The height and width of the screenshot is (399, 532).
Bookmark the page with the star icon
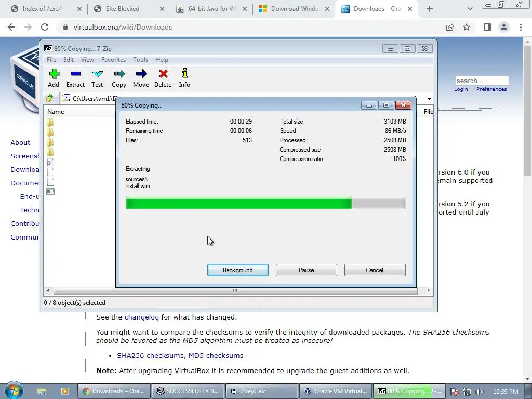point(467,27)
